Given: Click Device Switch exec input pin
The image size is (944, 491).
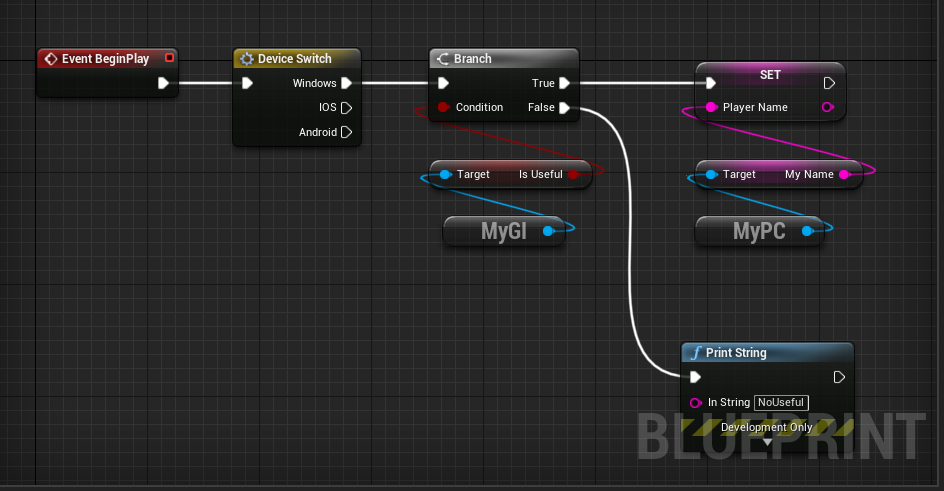Looking at the screenshot, I should pos(247,83).
